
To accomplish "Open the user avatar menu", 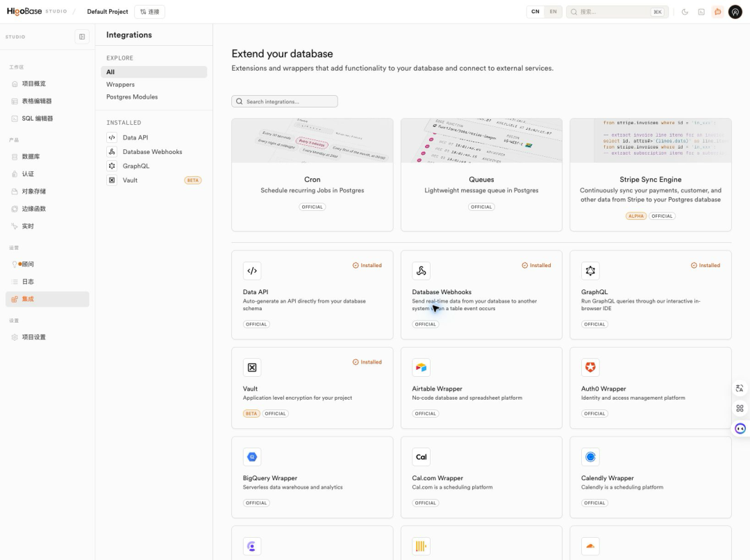I will [735, 12].
